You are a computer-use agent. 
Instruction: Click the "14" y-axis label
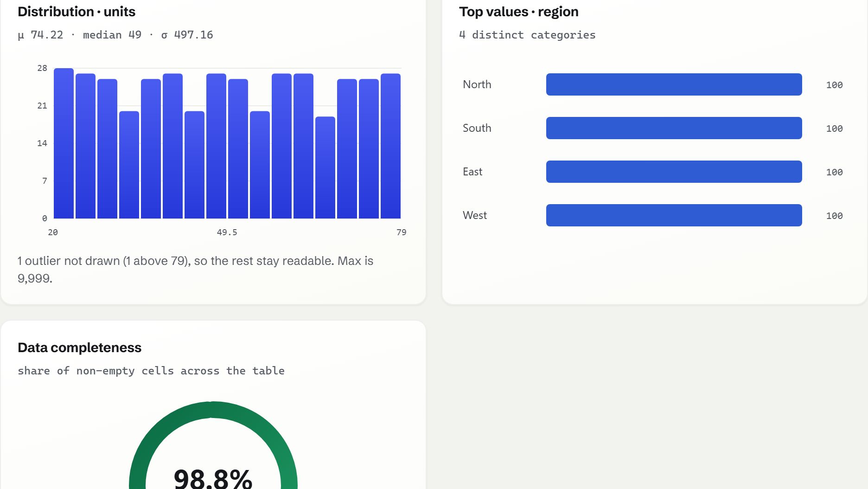tap(42, 143)
